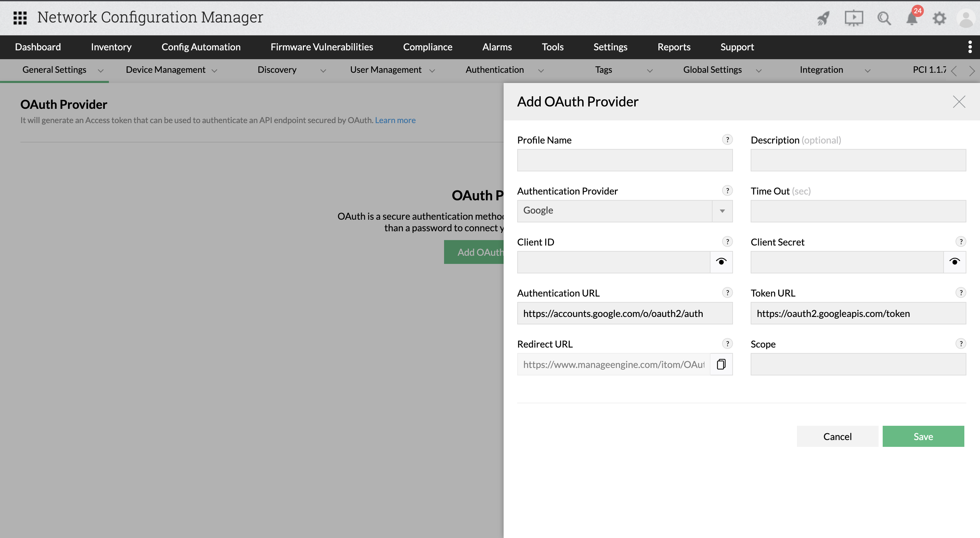This screenshot has height=538, width=980.
Task: Toggle visibility of the Client ID field
Action: coord(721,262)
